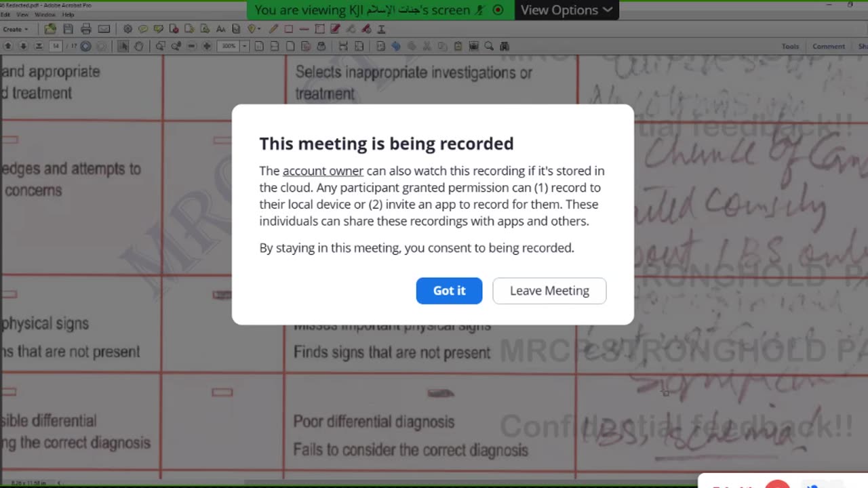The height and width of the screenshot is (488, 868).
Task: Open the Comment pane tab
Action: tap(829, 46)
